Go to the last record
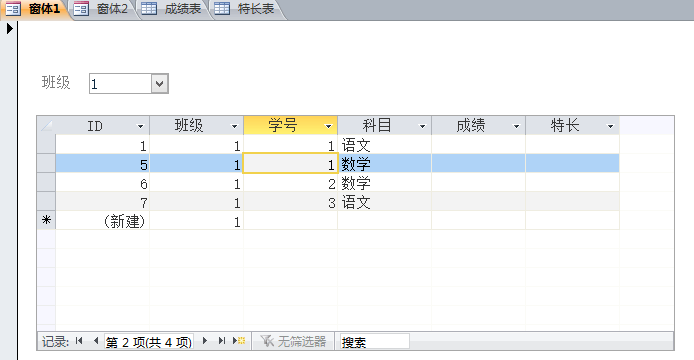 [x=221, y=341]
